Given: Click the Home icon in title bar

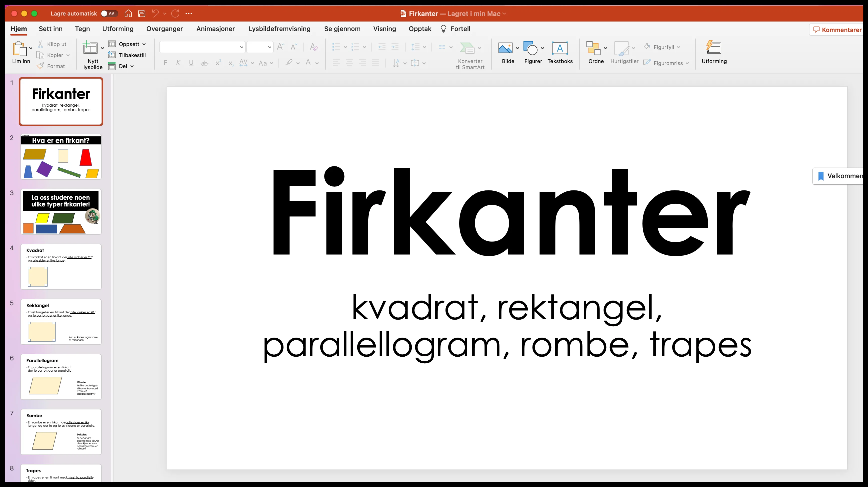Looking at the screenshot, I should [128, 14].
